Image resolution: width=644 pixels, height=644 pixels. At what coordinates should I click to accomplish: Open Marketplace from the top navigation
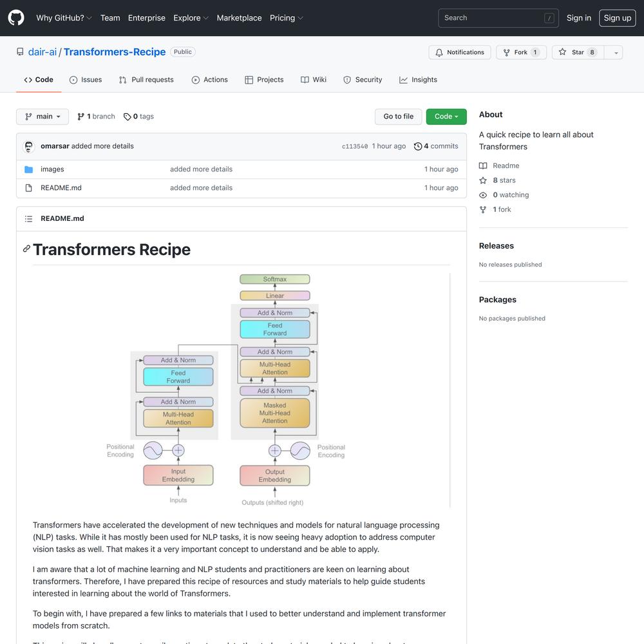239,18
